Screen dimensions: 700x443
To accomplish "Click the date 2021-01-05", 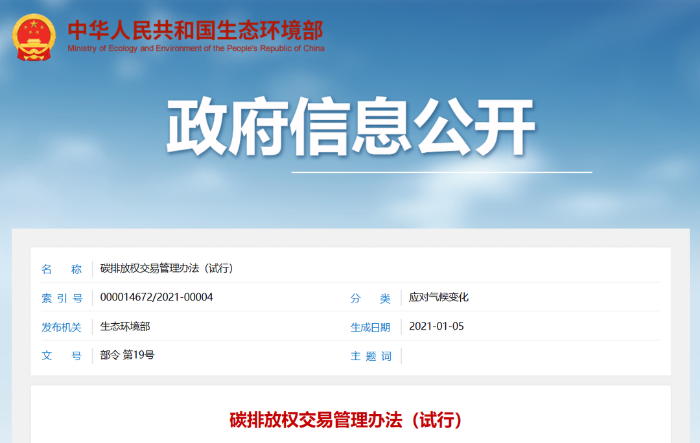I will click(x=436, y=327).
